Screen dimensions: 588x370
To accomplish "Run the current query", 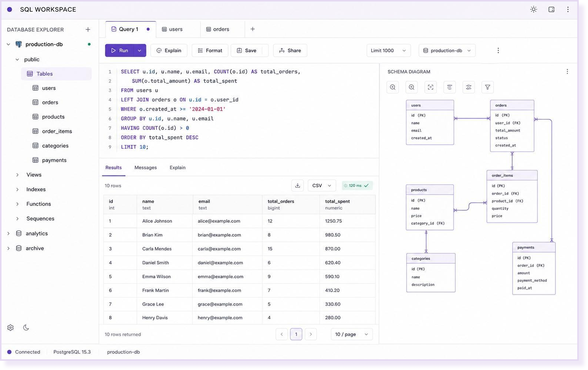I will click(119, 51).
